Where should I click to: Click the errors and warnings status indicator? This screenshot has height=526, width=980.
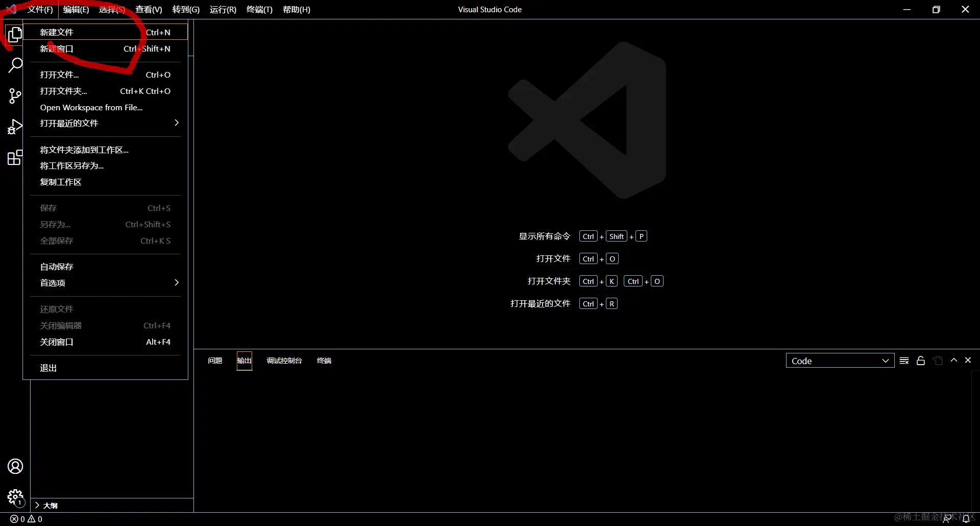(26, 519)
